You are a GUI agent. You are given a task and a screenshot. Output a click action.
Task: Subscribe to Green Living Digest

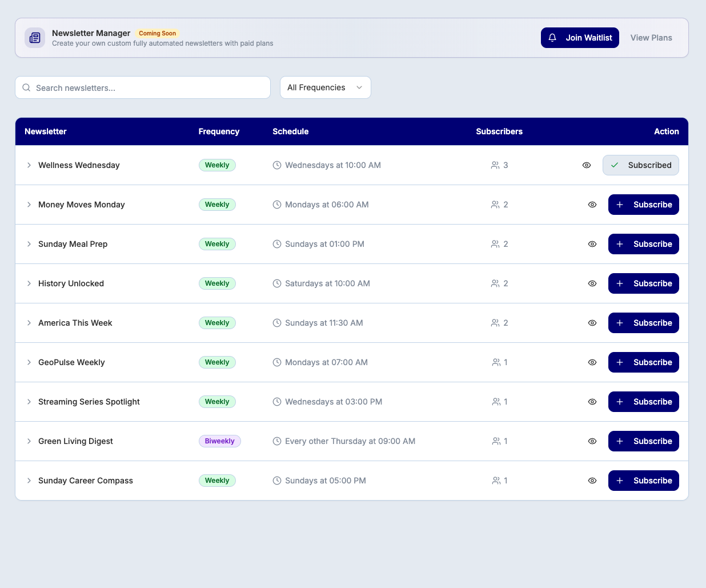point(644,441)
